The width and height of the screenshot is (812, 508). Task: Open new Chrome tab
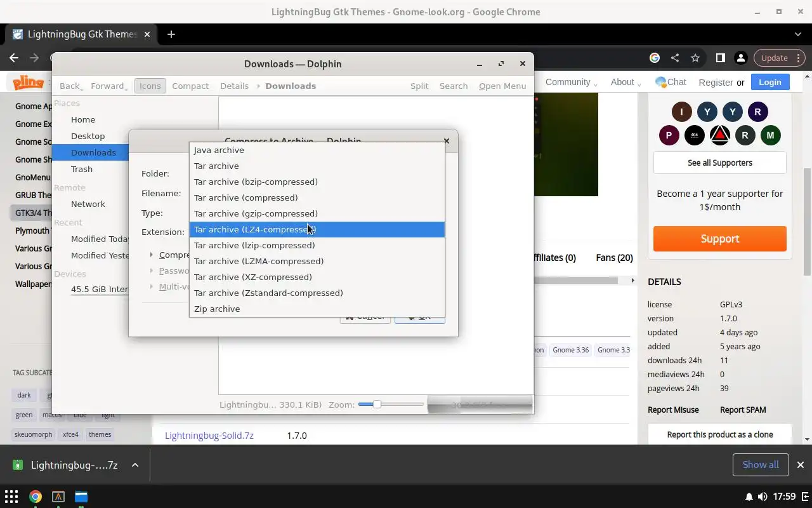(171, 34)
